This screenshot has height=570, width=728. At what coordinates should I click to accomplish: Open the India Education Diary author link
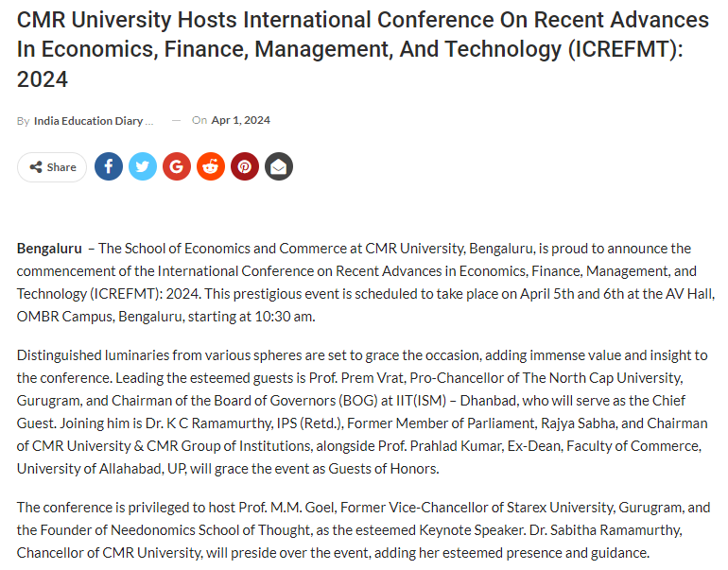[89, 120]
